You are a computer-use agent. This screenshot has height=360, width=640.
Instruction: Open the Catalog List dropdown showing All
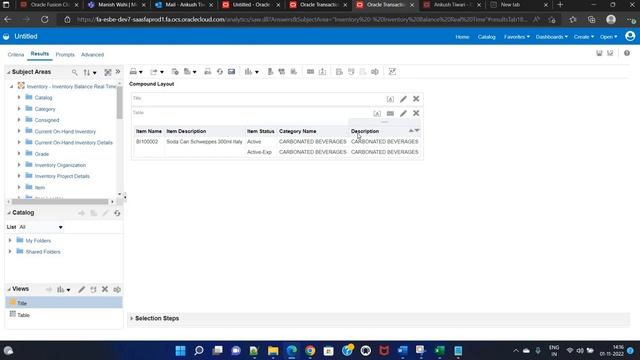(41, 227)
